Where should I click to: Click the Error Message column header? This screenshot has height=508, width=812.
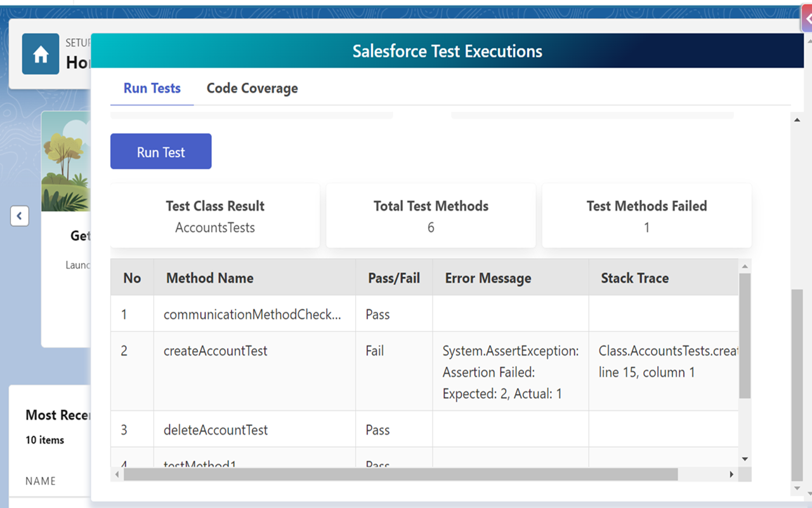(511, 277)
